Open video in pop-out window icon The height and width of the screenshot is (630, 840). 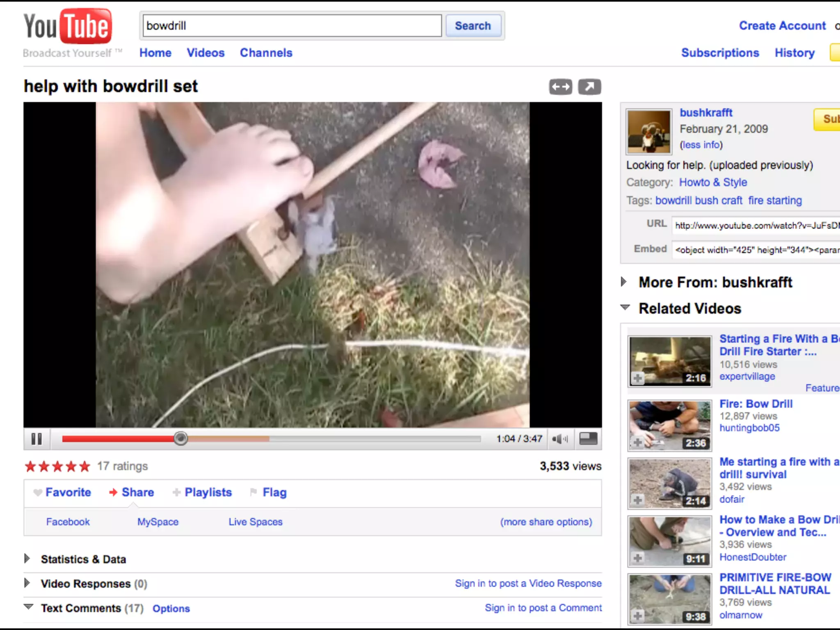[589, 87]
